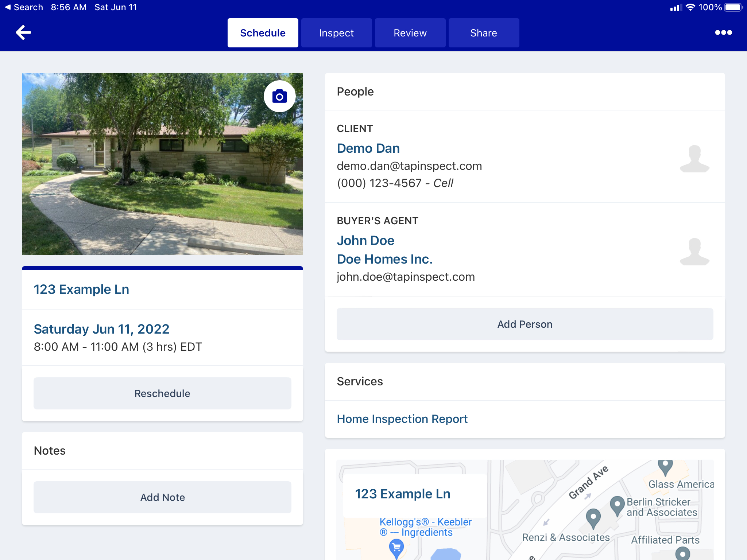Image resolution: width=747 pixels, height=560 pixels.
Task: Tap the Renzi & Associates map pin
Action: pos(593,518)
